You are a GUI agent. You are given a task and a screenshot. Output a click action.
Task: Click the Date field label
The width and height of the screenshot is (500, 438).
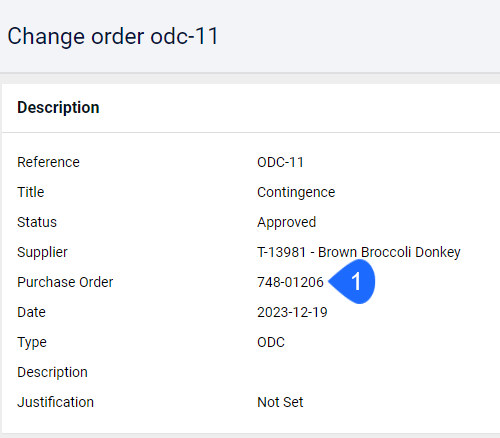[x=31, y=312]
